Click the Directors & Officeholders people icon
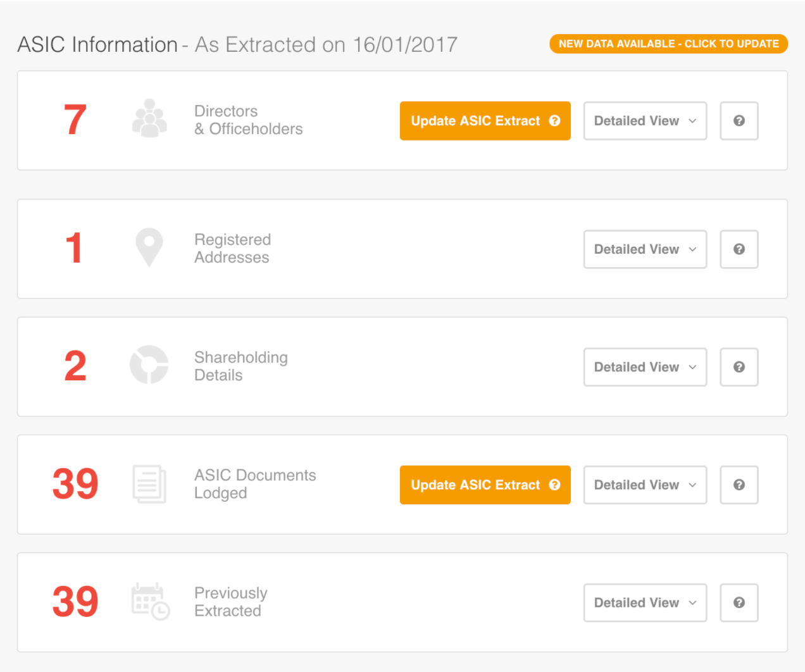Screen dimensions: 805x672 point(149,118)
